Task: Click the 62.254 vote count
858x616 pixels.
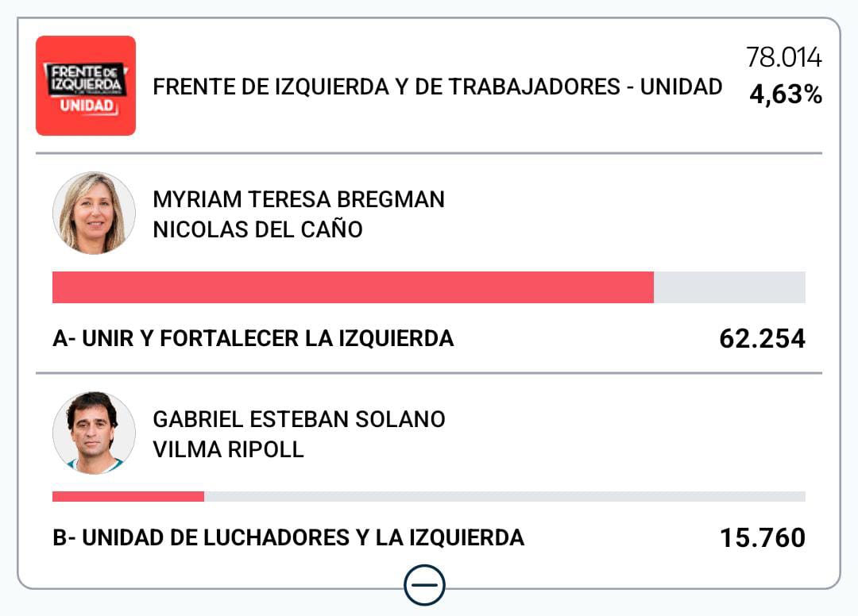Action: (762, 339)
